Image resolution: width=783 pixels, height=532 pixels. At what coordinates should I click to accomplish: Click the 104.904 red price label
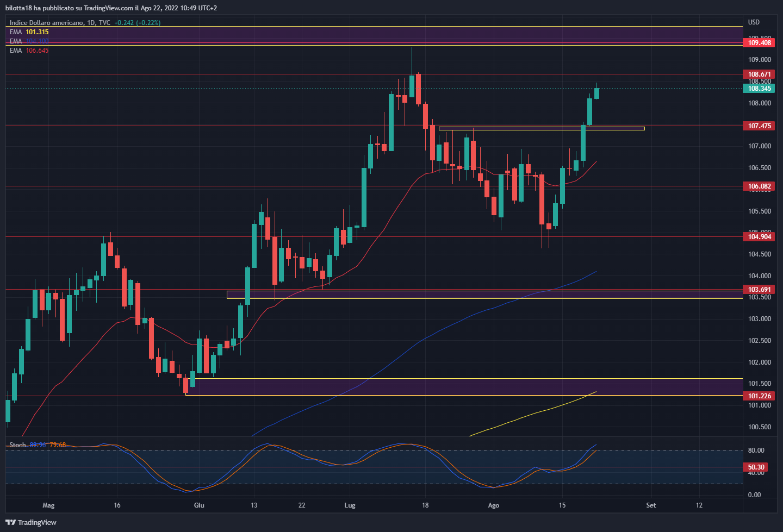759,237
